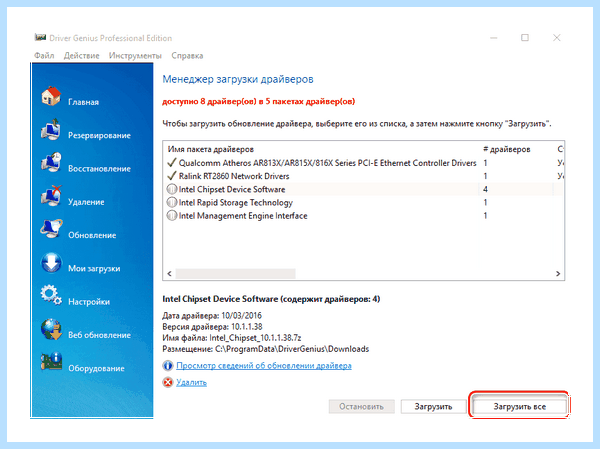Click the blue info icon beside driver details link
The height and width of the screenshot is (449, 600).
168,366
